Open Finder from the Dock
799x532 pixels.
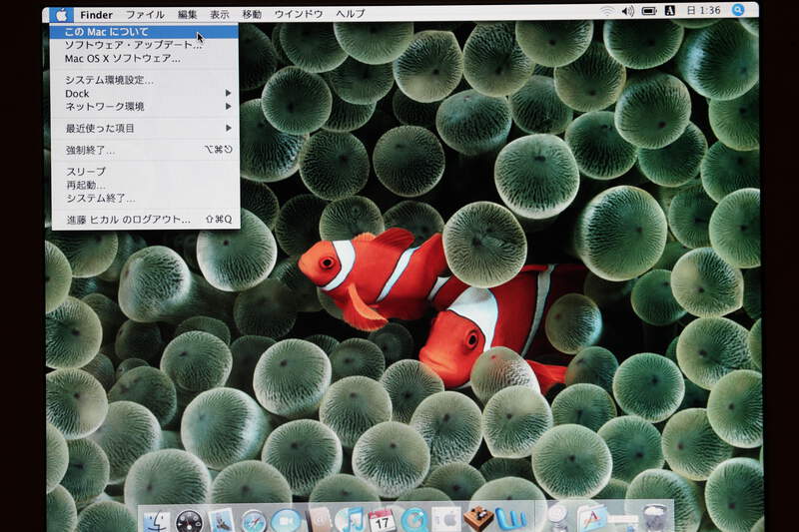pos(157,521)
